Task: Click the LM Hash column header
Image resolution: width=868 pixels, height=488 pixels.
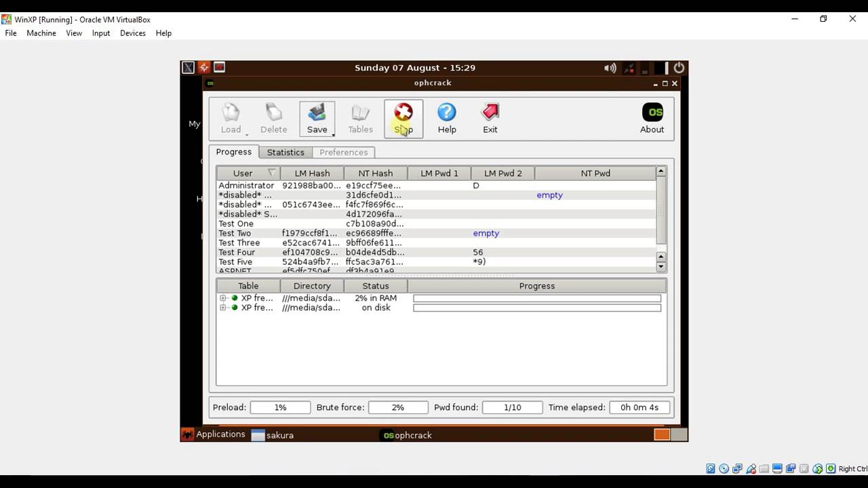Action: pos(312,174)
